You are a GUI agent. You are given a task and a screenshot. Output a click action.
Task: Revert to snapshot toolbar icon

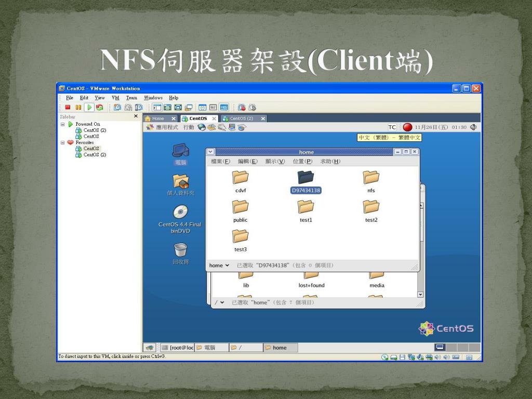coord(128,107)
